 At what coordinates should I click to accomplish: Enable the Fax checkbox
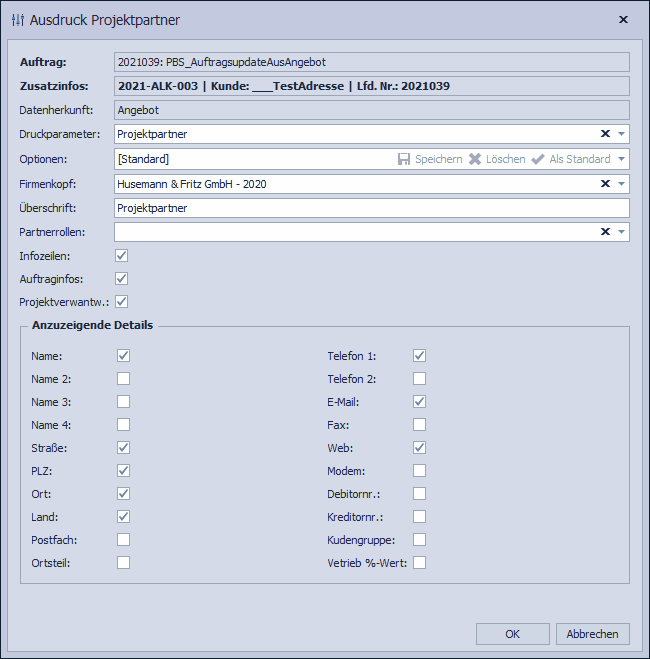pos(420,425)
